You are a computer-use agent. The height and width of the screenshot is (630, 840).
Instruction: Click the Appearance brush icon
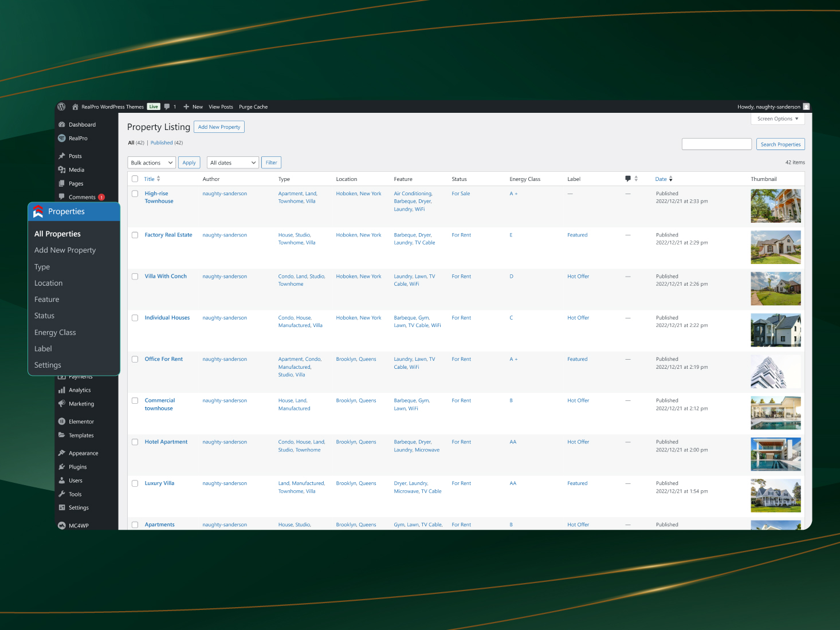(62, 453)
